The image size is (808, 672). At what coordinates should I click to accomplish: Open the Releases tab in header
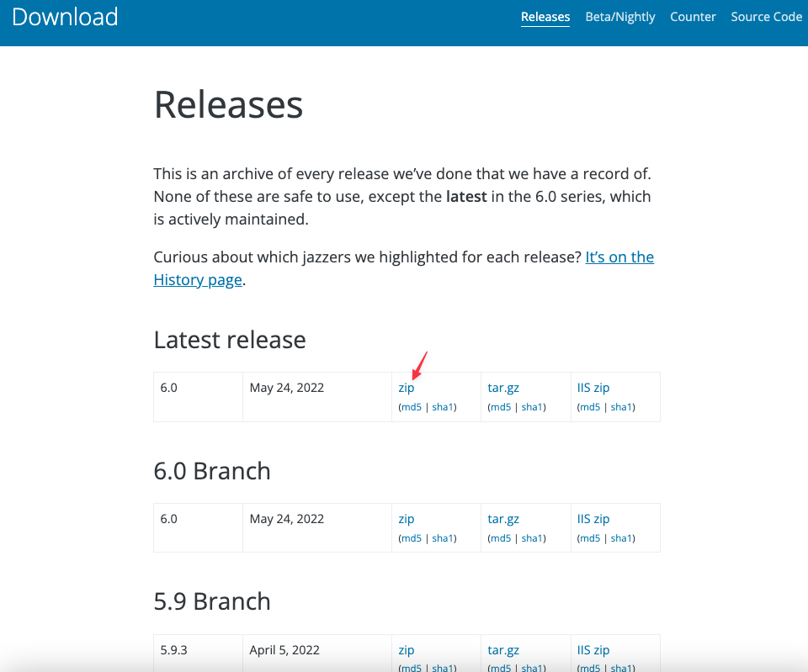(x=545, y=17)
